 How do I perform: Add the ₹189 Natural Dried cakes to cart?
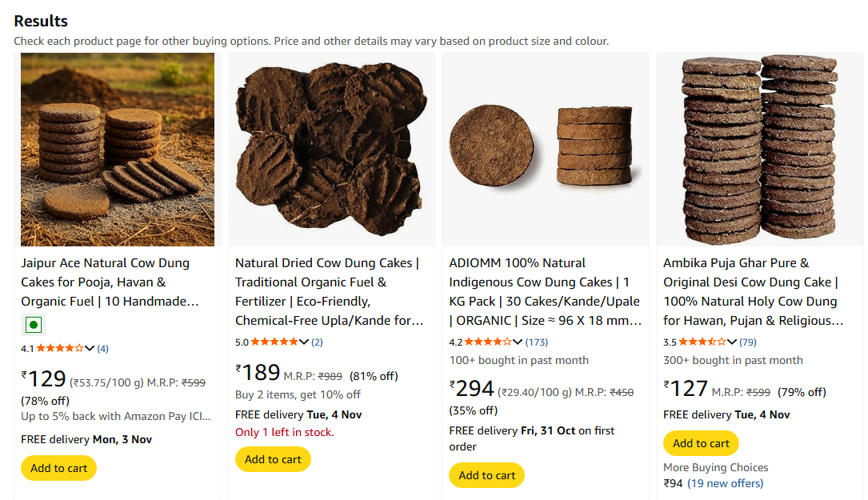[x=273, y=459]
